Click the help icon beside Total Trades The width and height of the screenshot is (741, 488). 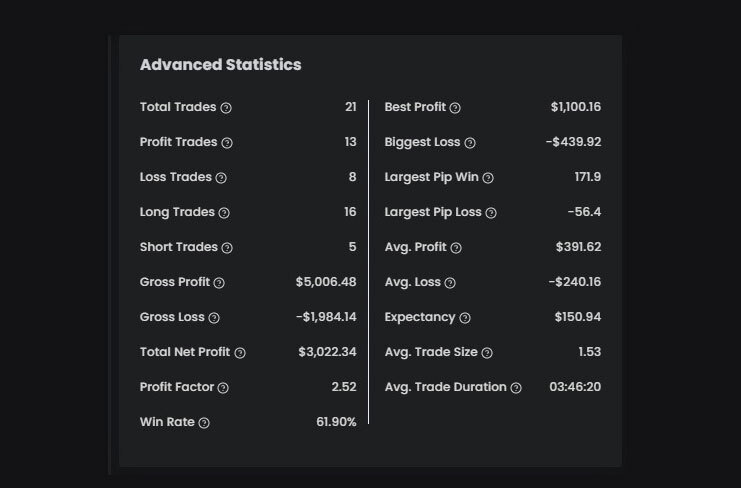click(226, 108)
